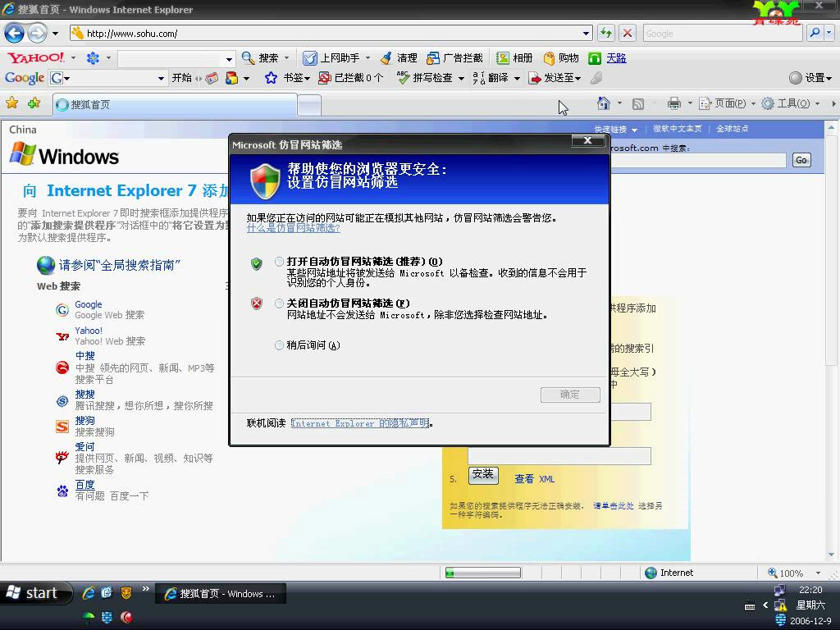Expand the search provider dropdown arrow

829,33
